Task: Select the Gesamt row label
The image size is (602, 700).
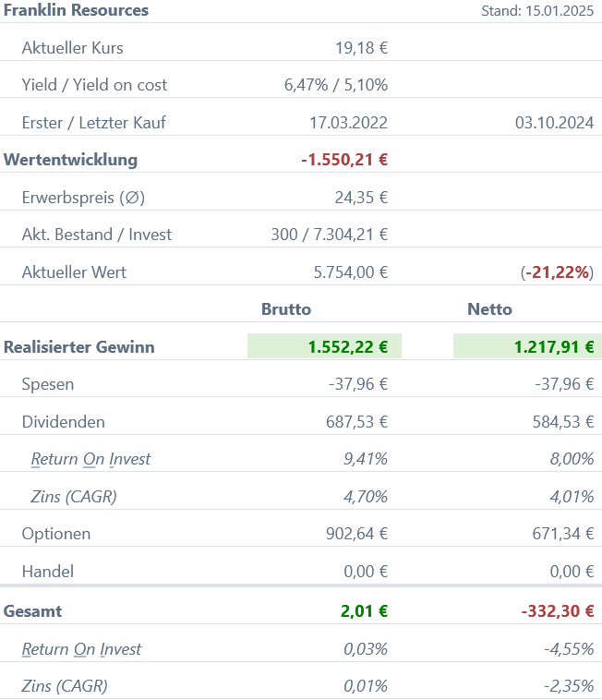Action: pyautogui.click(x=32, y=611)
